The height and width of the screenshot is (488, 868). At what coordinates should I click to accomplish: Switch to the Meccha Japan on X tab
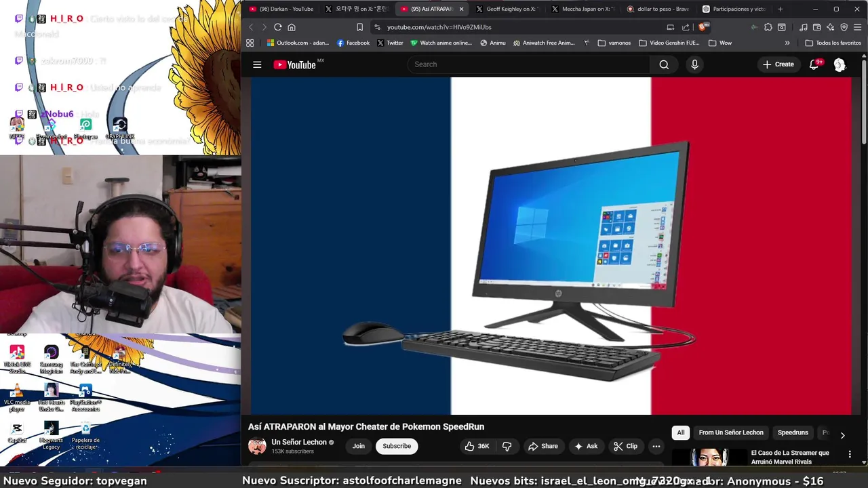(583, 9)
